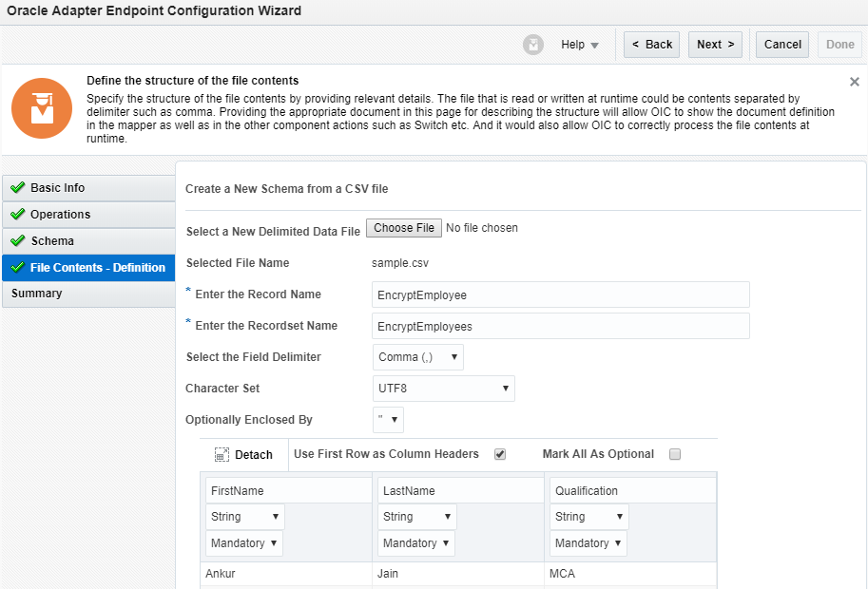Open the Help menu
This screenshot has height=589, width=868.
click(579, 45)
